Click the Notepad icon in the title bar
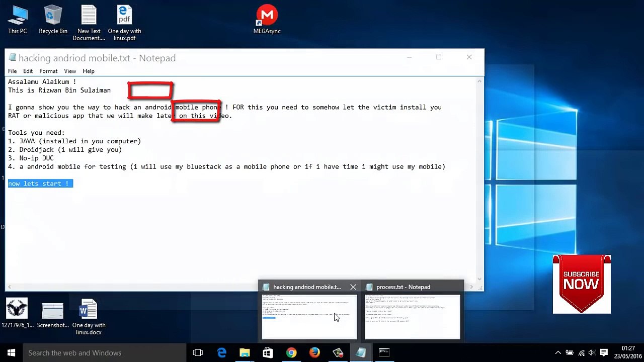This screenshot has height=362, width=644. [12, 58]
